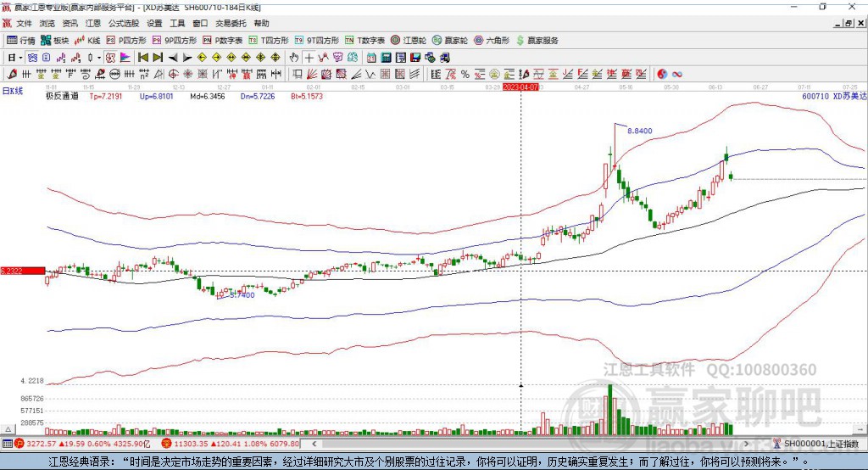Select the Gann fan lines icon
This screenshot has height=470, width=868.
(x=313, y=74)
